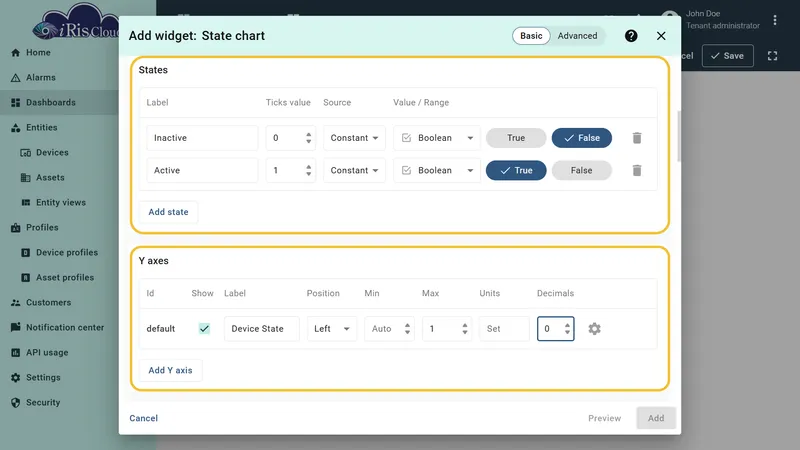Expand Boolean type dropdown for Active state
This screenshot has height=450, width=800.
pyautogui.click(x=437, y=170)
